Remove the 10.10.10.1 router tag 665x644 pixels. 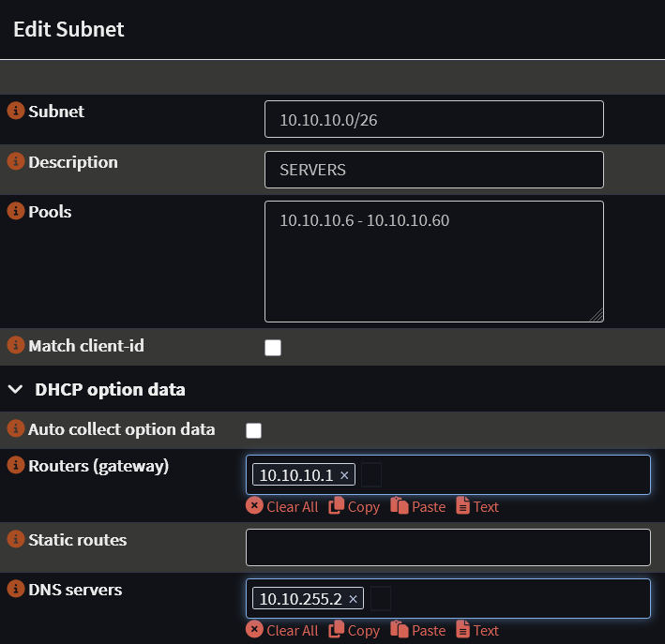[344, 476]
